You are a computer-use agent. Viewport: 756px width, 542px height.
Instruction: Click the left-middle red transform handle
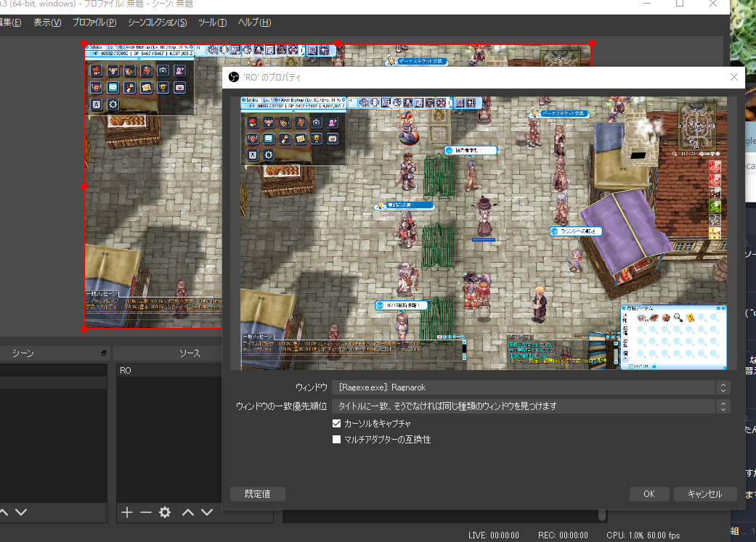(x=84, y=186)
